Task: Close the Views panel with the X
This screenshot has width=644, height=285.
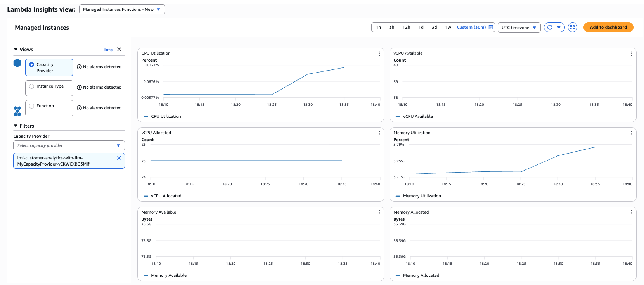Action: tap(119, 49)
